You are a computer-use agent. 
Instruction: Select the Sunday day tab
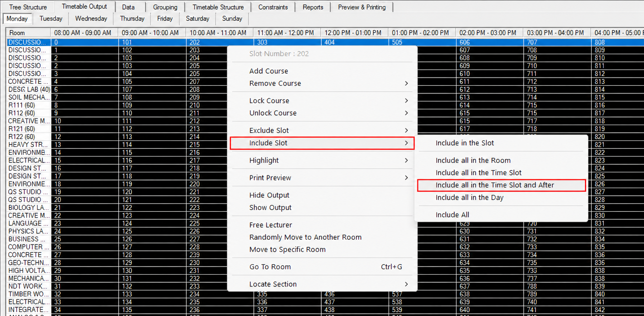pos(232,19)
